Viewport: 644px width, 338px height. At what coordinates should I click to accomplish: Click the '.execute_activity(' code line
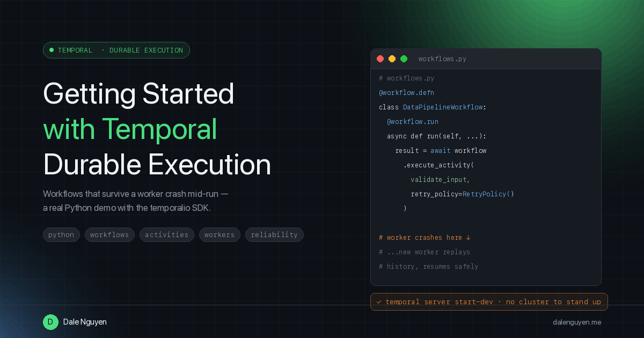pyautogui.click(x=438, y=165)
